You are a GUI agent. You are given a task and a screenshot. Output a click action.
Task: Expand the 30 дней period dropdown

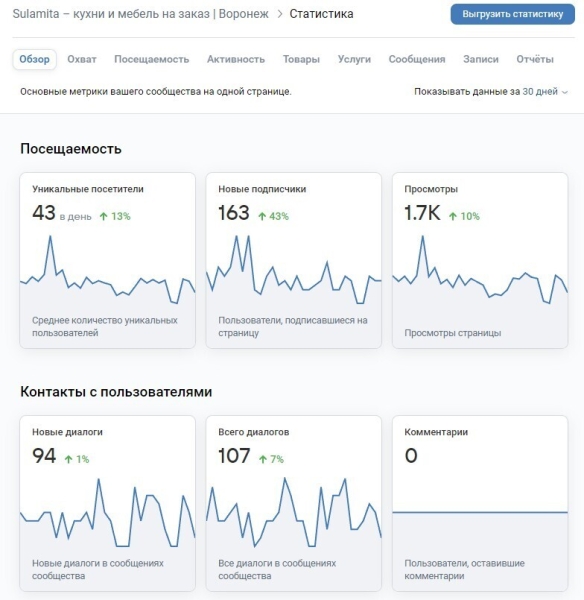[545, 92]
